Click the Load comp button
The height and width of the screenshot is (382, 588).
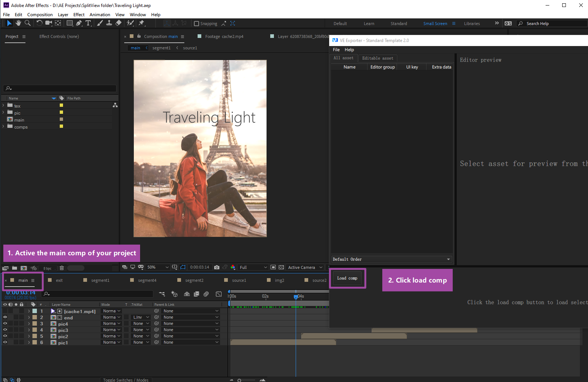[x=347, y=278]
